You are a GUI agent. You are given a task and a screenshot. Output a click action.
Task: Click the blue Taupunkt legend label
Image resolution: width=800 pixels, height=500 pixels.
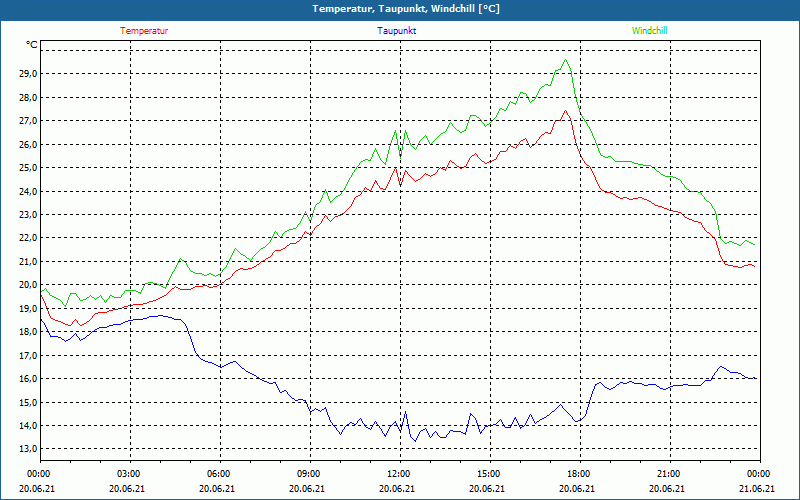coord(396,31)
